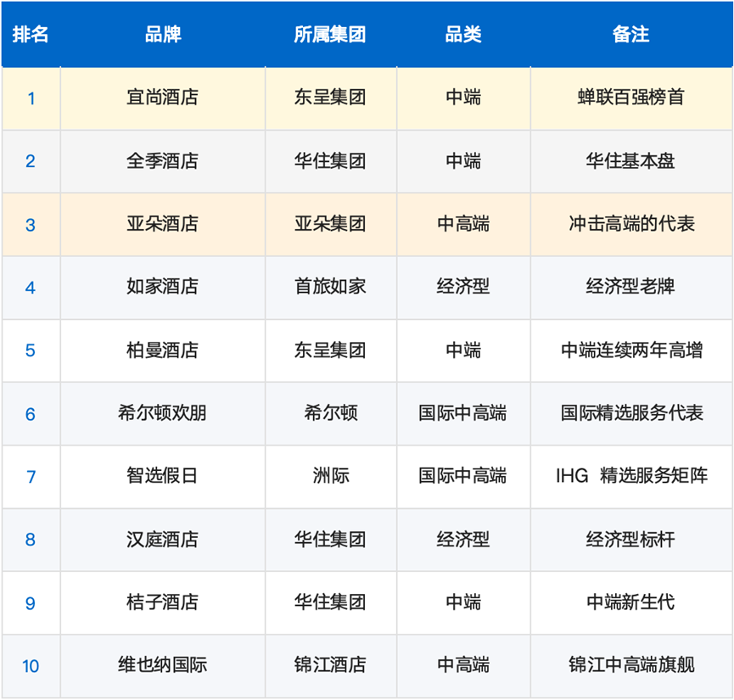Click 中高端 in the 亚朵酒店 row

point(463,224)
